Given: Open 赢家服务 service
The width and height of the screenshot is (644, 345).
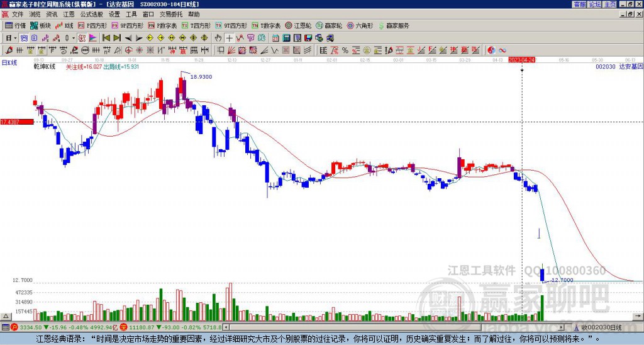Looking at the screenshot, I should 394,25.
